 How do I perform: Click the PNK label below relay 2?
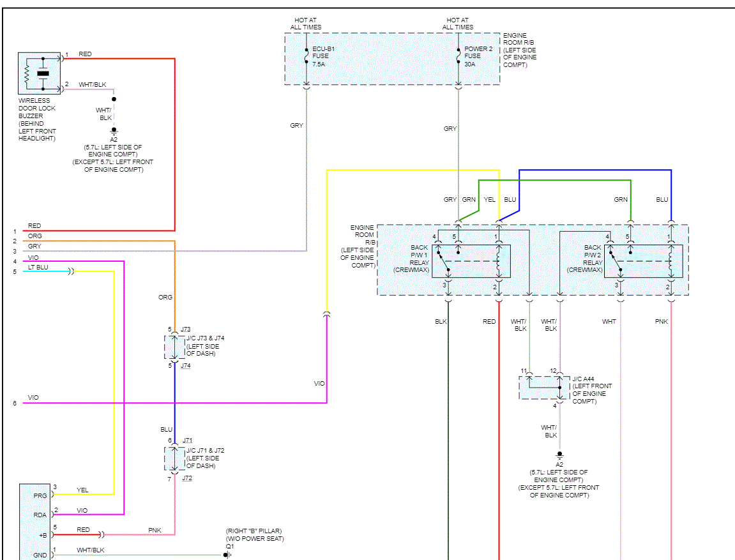(x=662, y=321)
